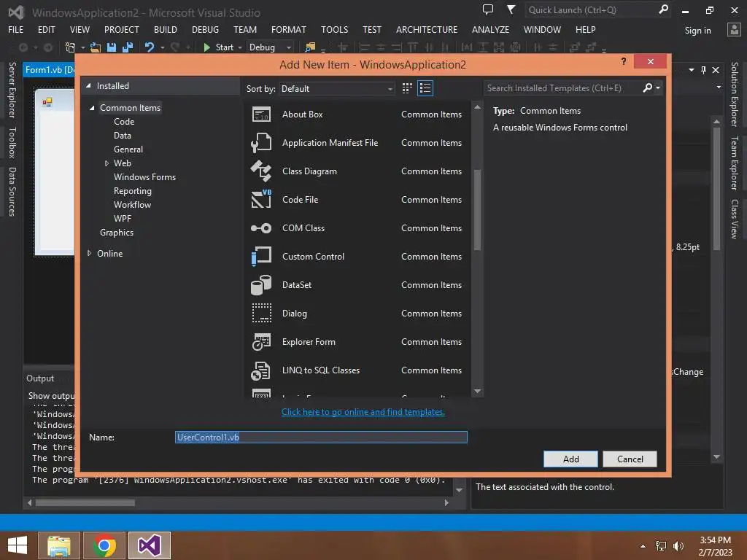Click the Quick Launch search magnifier
The width and height of the screenshot is (747, 560).
[663, 9]
